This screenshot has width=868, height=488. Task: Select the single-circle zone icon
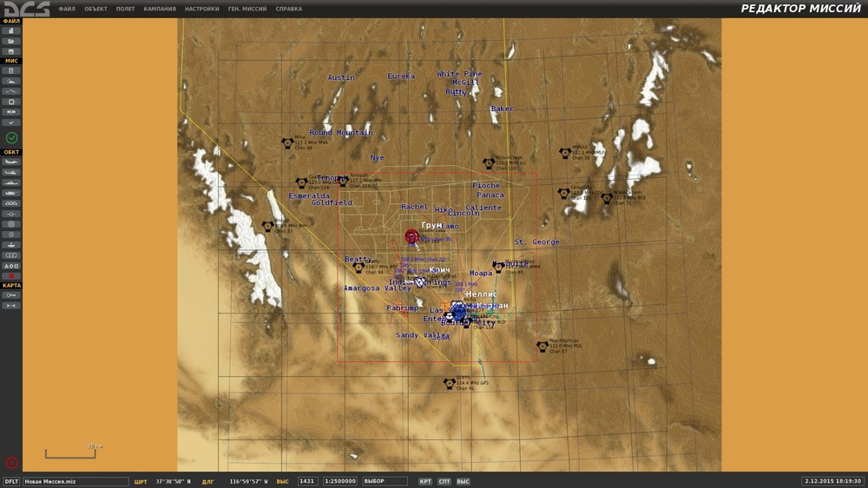[11, 234]
